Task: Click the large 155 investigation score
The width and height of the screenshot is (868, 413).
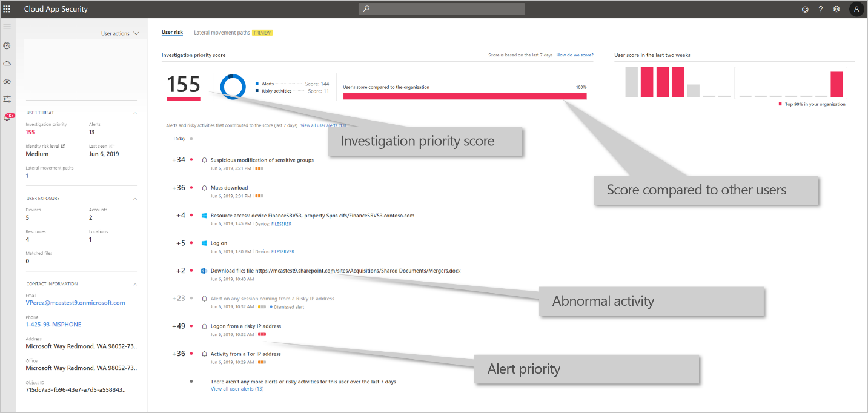Action: (184, 84)
